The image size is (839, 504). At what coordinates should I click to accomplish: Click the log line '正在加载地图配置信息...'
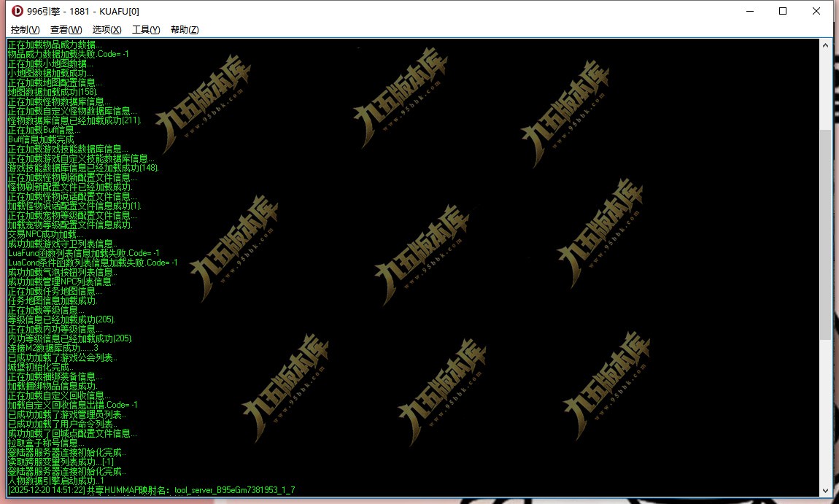[x=55, y=82]
